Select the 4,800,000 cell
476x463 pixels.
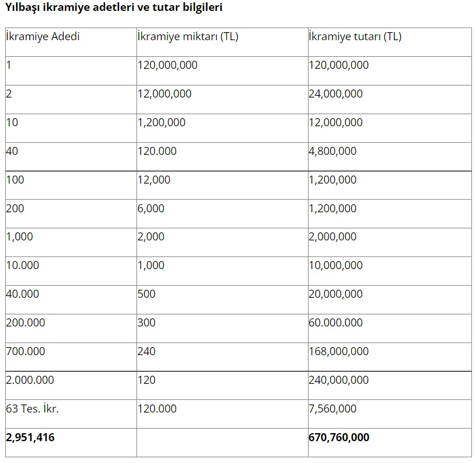click(x=333, y=151)
